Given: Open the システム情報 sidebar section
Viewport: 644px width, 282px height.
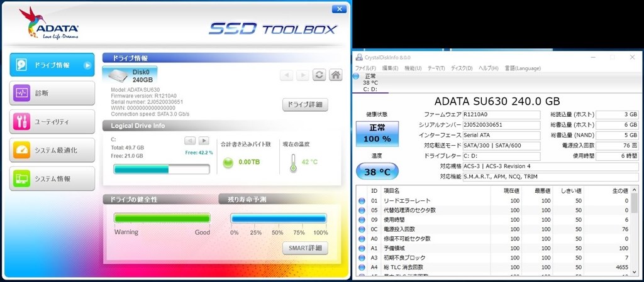Looking at the screenshot, I should 52,179.
